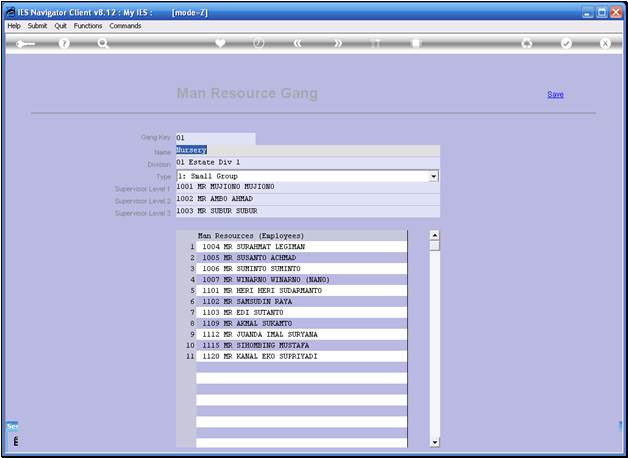Open the Commands menu
The image size is (628, 458).
click(x=125, y=26)
